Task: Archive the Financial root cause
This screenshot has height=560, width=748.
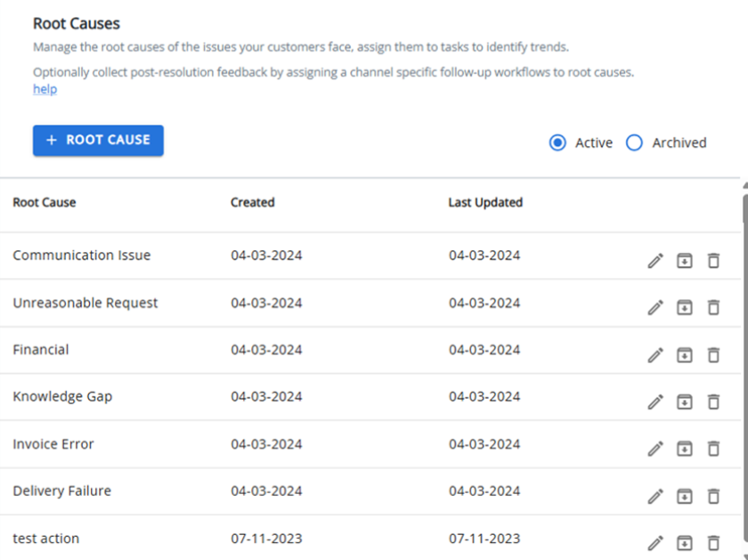Action: [685, 355]
